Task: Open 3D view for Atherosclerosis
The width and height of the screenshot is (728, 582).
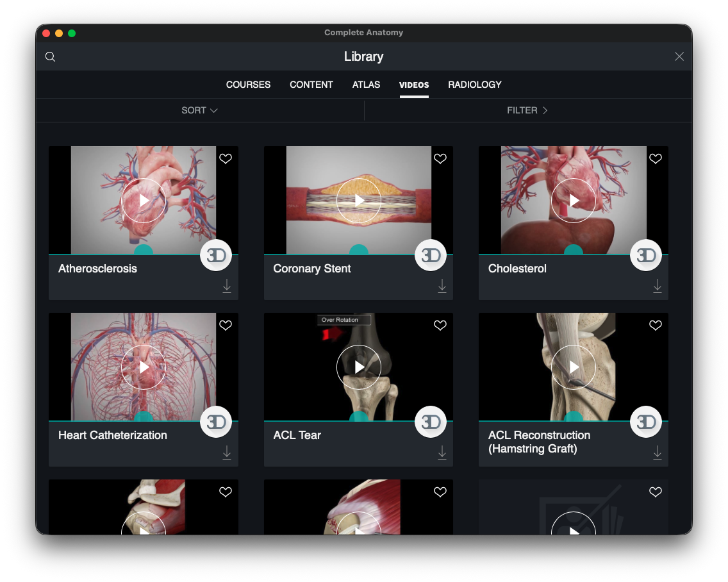Action: point(216,255)
